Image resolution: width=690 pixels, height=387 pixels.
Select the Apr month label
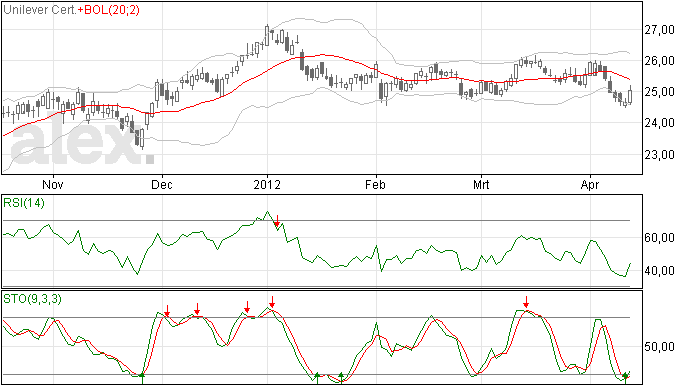(590, 184)
